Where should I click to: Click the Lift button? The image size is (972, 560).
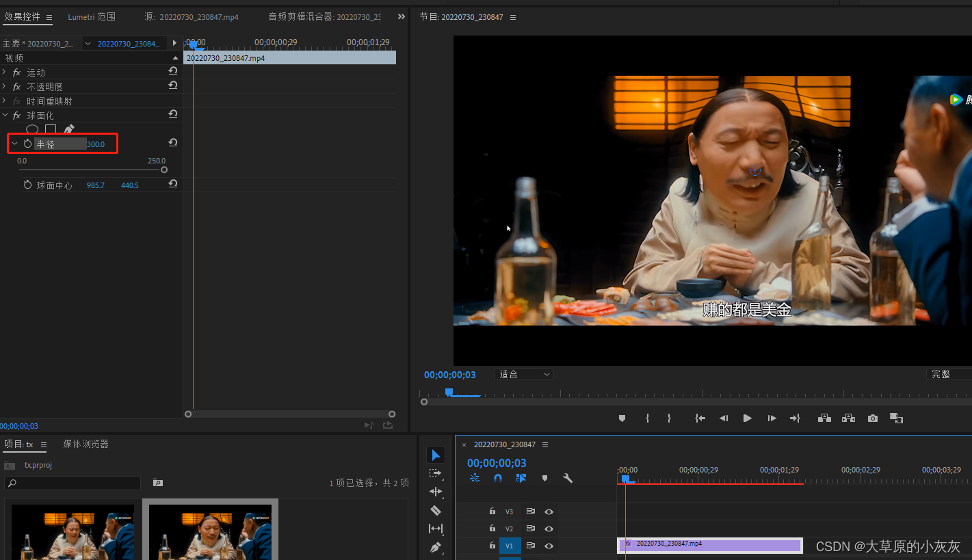(824, 418)
